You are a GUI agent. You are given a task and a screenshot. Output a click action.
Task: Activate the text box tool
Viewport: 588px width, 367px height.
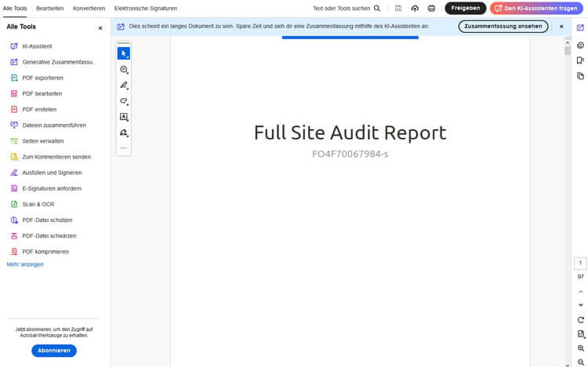click(x=124, y=117)
